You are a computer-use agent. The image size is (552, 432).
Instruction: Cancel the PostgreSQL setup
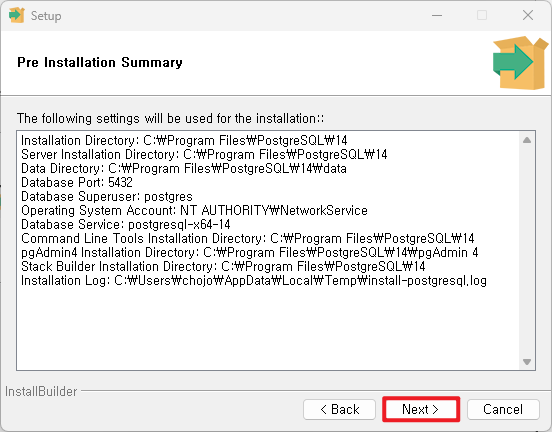pyautogui.click(x=503, y=409)
